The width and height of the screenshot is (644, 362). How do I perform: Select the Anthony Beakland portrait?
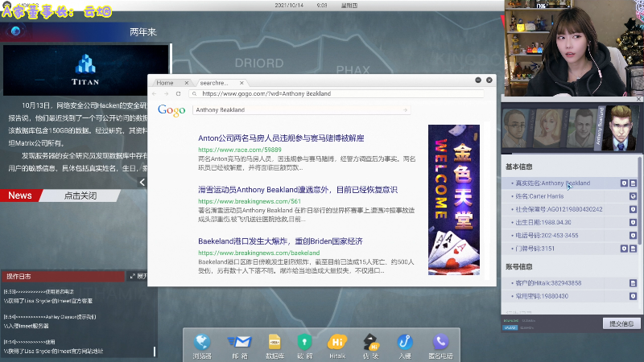pyautogui.click(x=619, y=129)
